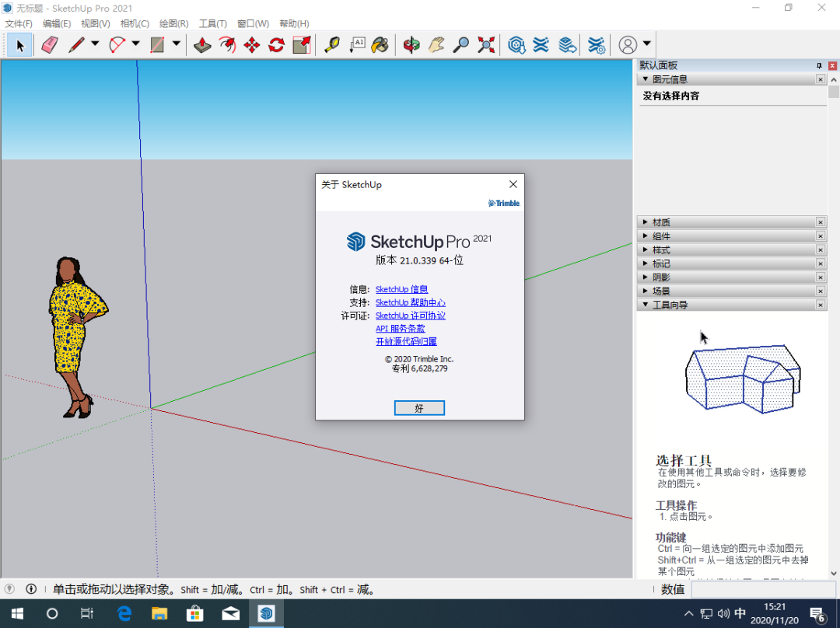The width and height of the screenshot is (840, 628).
Task: Open the API 服务条款 link
Action: pos(401,328)
